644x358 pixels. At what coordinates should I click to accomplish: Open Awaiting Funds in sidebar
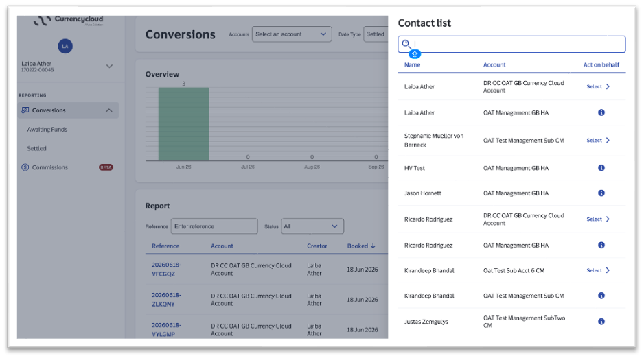tap(47, 129)
